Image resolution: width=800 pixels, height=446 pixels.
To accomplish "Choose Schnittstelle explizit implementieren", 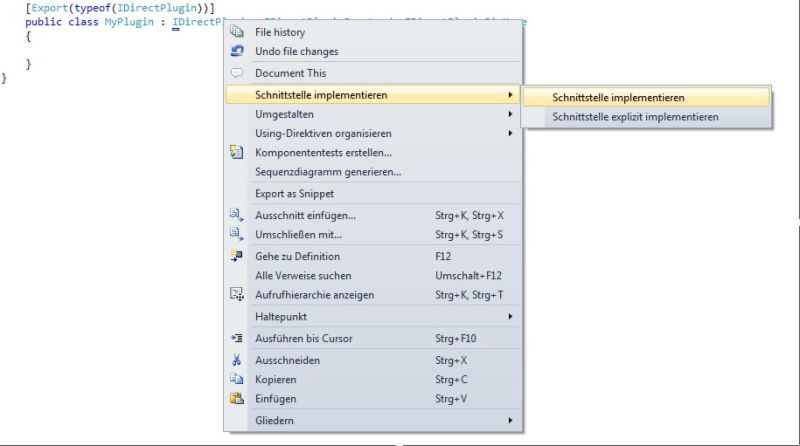I will [646, 117].
